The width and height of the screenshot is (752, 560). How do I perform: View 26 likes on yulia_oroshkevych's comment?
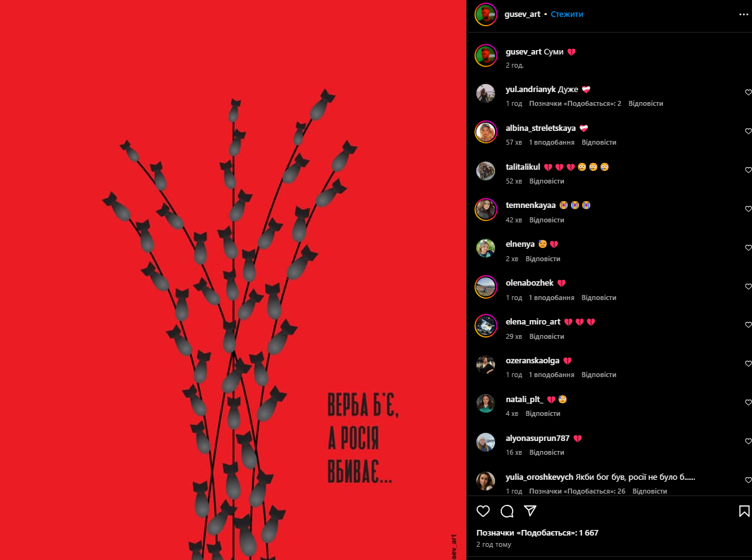(x=577, y=491)
